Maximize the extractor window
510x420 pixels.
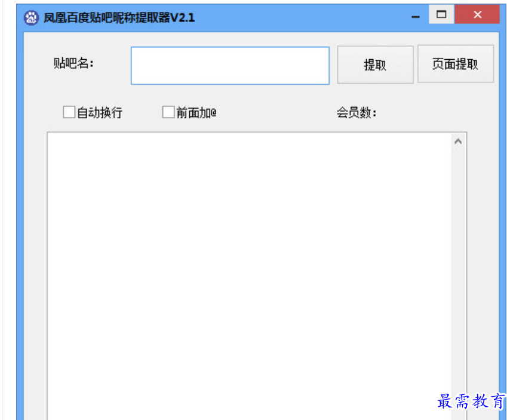pos(441,15)
